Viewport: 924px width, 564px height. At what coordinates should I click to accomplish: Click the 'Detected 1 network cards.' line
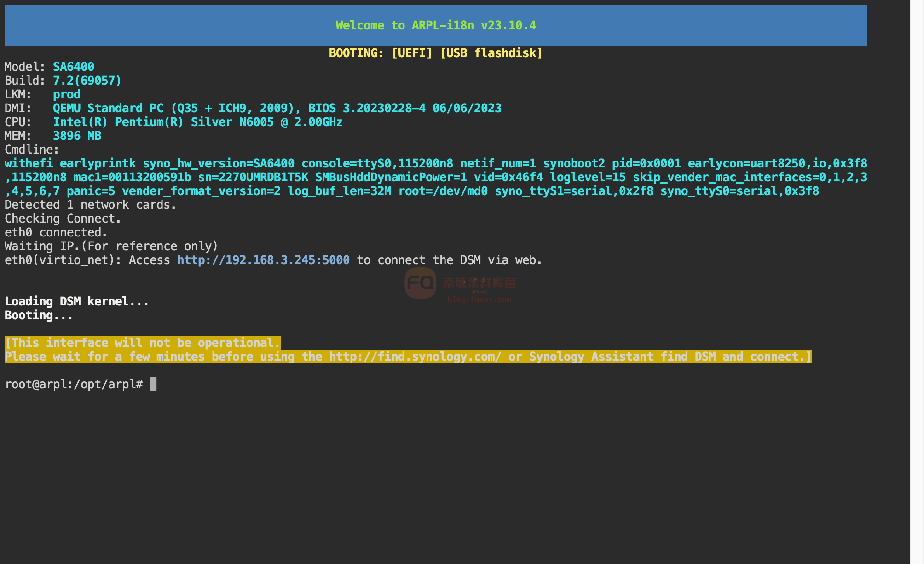(x=91, y=205)
